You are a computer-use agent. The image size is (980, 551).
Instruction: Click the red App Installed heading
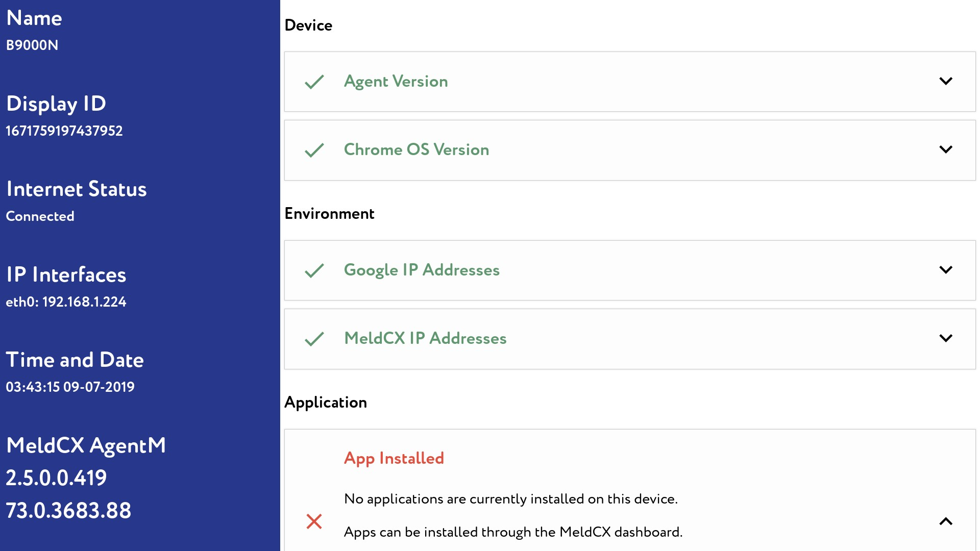[394, 458]
